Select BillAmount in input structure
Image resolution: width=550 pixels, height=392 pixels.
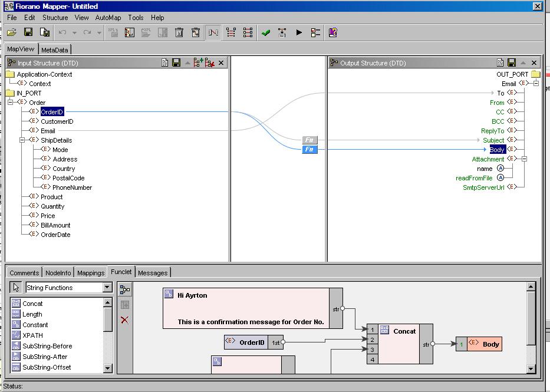(x=55, y=225)
